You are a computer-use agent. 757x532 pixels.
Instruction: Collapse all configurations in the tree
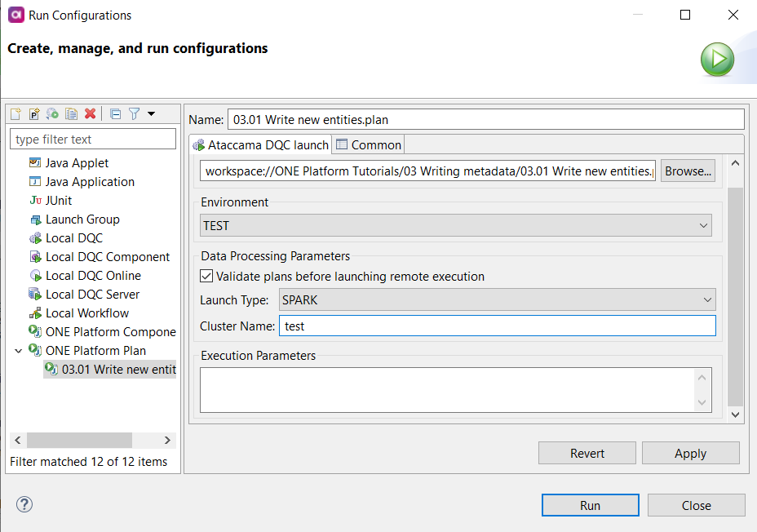(x=115, y=114)
